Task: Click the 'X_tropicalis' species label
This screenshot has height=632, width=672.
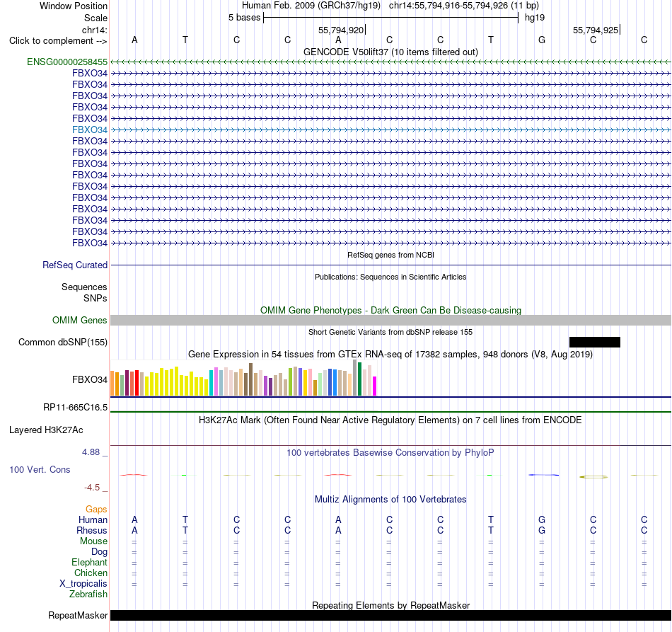Action: (83, 584)
